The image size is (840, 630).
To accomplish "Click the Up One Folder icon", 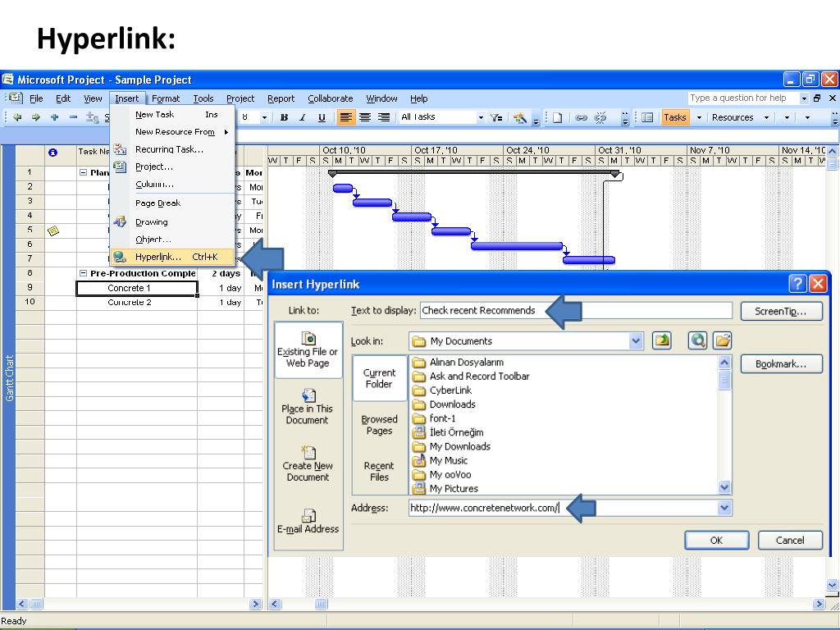I will pyautogui.click(x=662, y=340).
